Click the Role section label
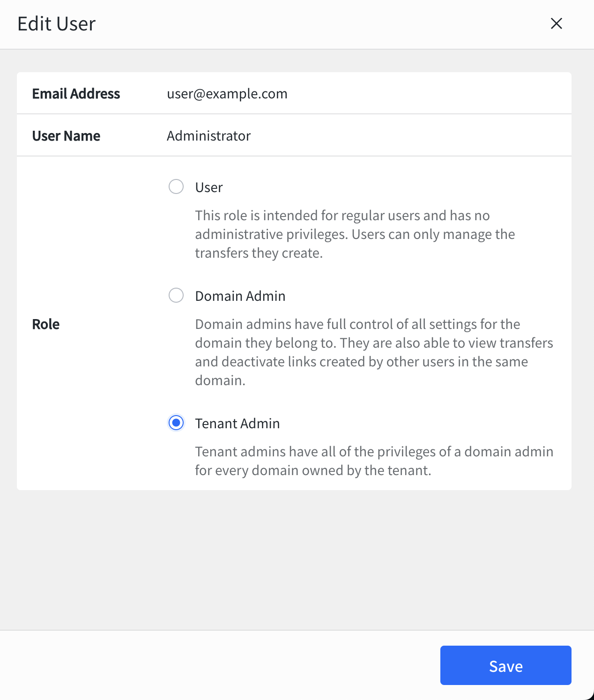The image size is (594, 700). 46,324
